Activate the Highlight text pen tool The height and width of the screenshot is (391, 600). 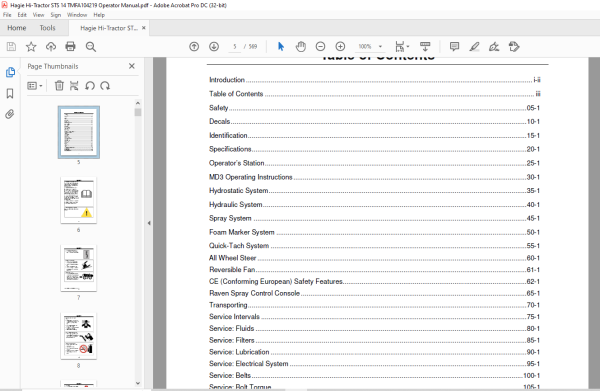474,47
